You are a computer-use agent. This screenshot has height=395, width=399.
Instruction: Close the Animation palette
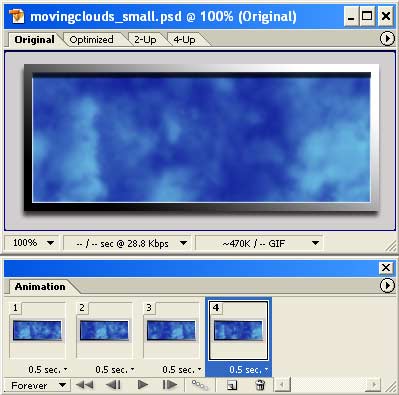pyautogui.click(x=386, y=267)
